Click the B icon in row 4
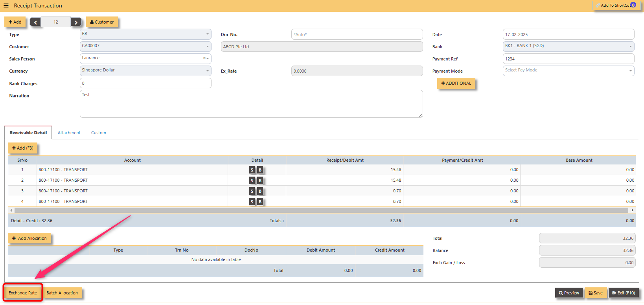Image resolution: width=644 pixels, height=305 pixels. click(x=260, y=202)
